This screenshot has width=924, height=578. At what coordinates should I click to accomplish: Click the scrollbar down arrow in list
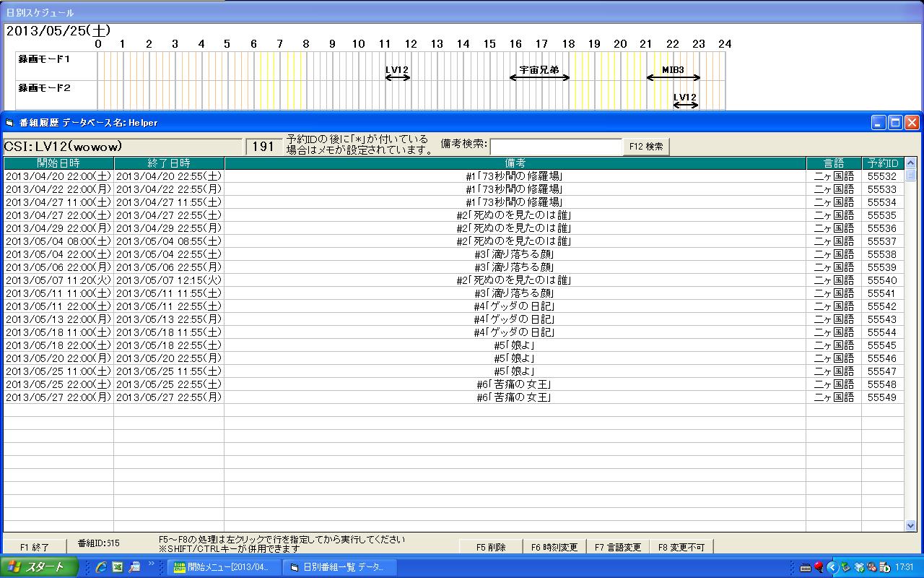pyautogui.click(x=910, y=526)
